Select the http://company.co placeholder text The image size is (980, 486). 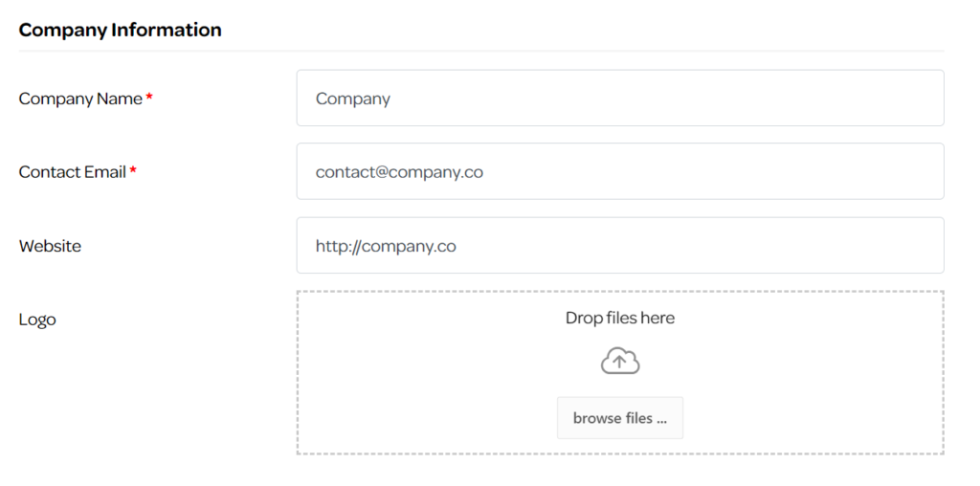click(x=386, y=246)
